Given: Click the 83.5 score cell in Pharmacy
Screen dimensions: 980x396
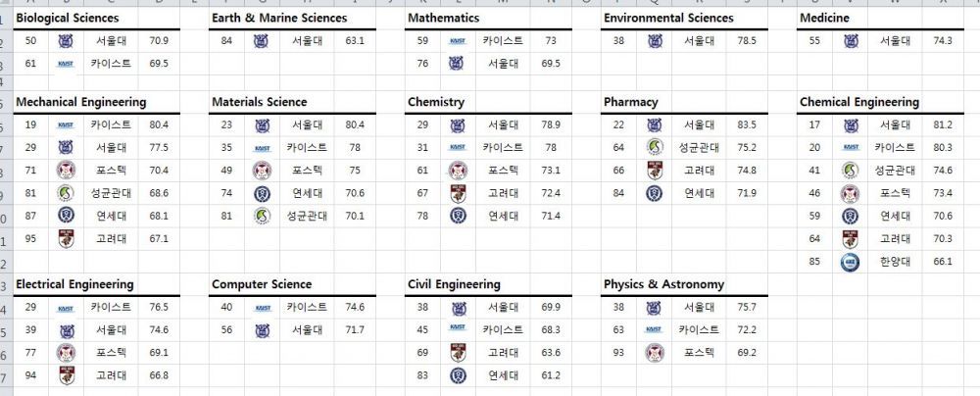Looking at the screenshot, I should [x=747, y=125].
